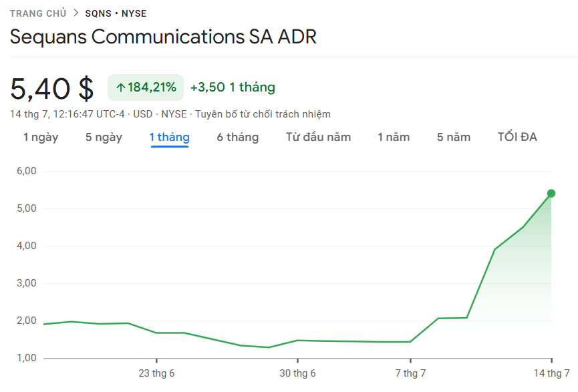Switch to the 5 năm tab
578x392 pixels.
[454, 137]
